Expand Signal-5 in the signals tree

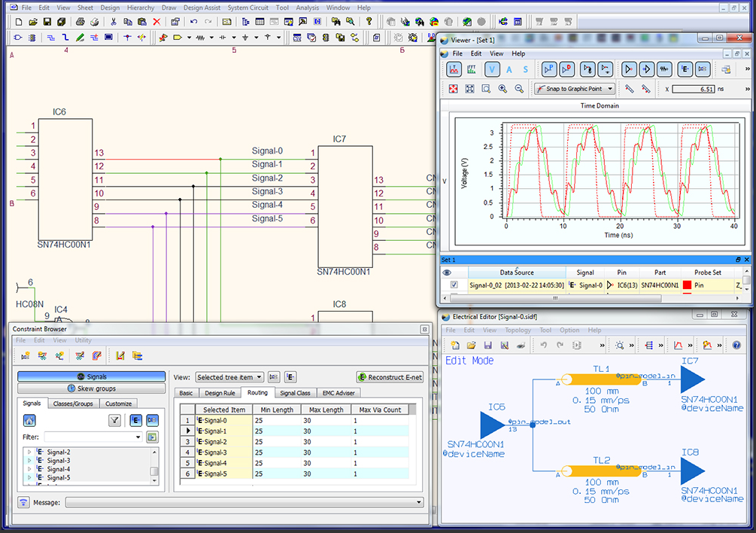click(x=29, y=477)
